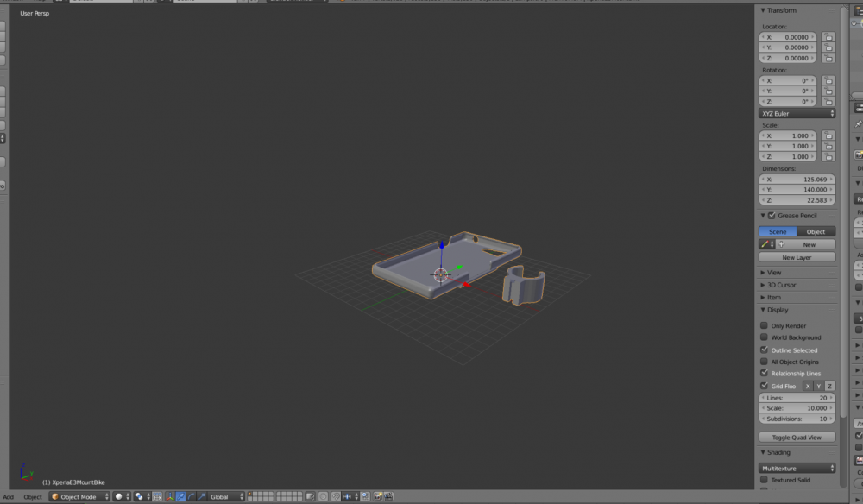Select the rotate manipulator arc icon
863x504 pixels.
pyautogui.click(x=191, y=497)
